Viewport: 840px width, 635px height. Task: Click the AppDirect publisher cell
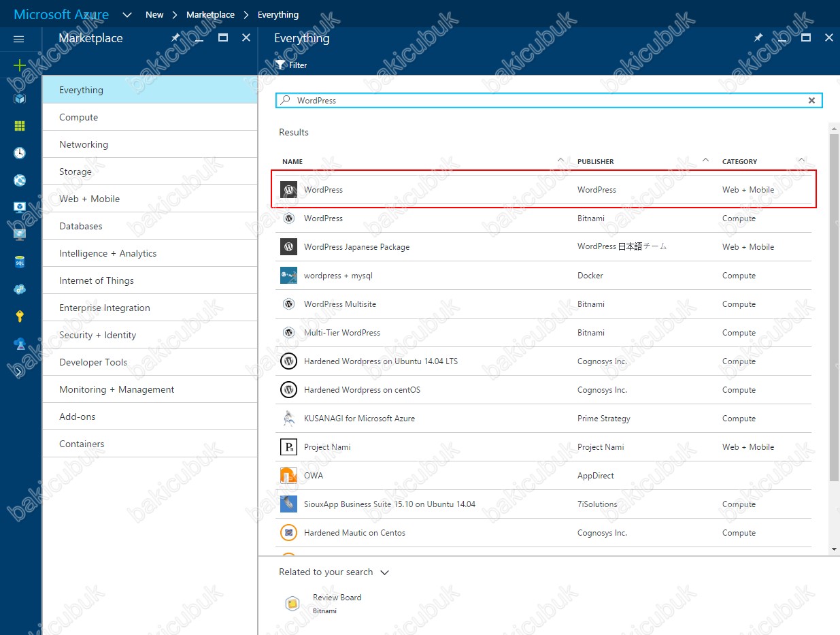596,476
